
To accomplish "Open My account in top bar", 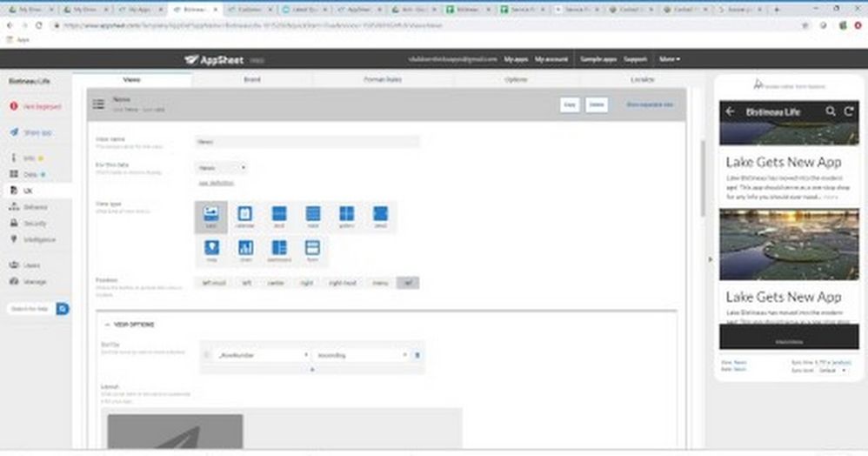I will (551, 58).
